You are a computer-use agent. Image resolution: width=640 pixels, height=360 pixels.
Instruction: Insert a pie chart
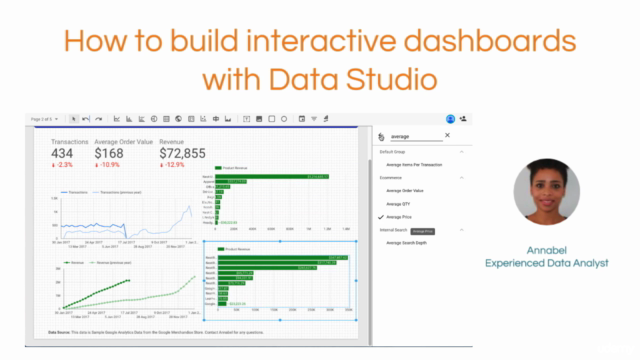(154, 119)
